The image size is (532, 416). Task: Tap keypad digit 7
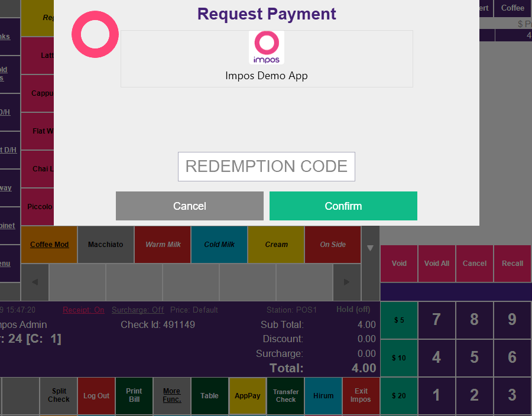coord(437,320)
